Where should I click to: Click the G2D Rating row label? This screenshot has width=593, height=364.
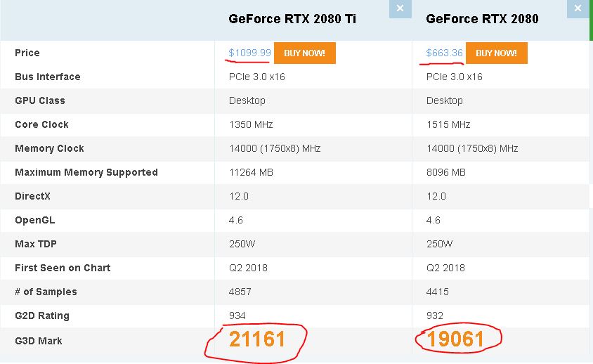tap(42, 316)
